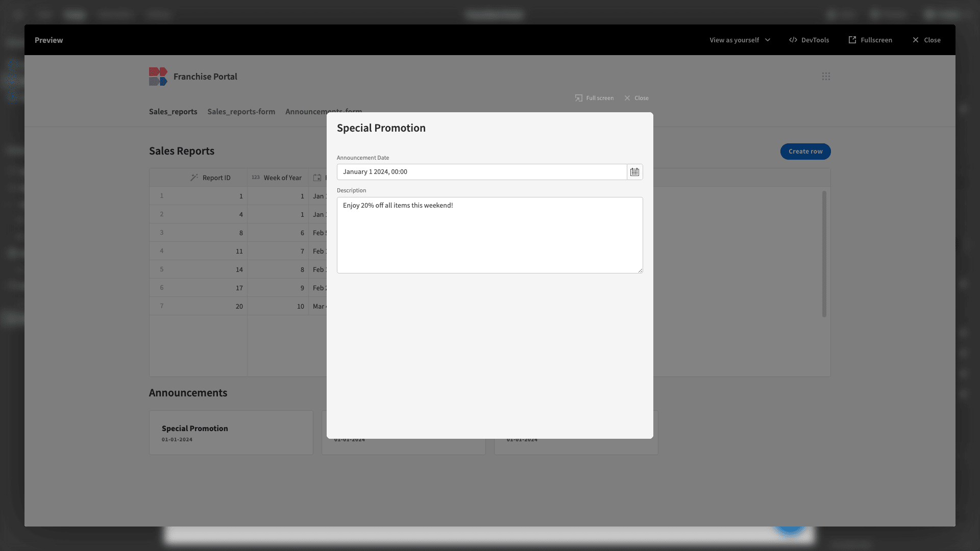Click the Franchise Portal logo
The height and width of the screenshot is (551, 980).
tap(158, 77)
